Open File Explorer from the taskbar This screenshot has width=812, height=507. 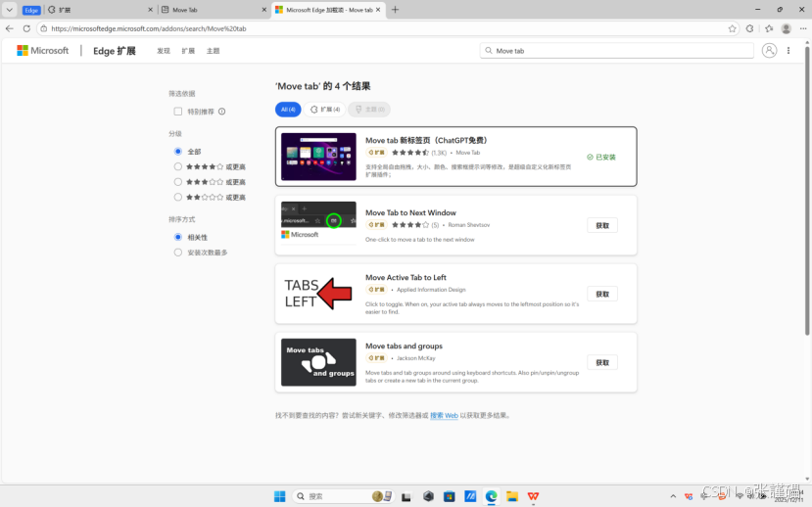pos(512,496)
